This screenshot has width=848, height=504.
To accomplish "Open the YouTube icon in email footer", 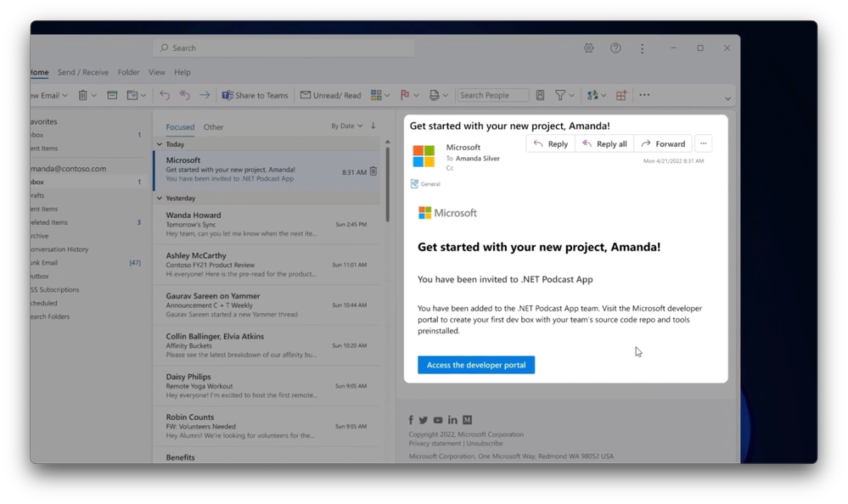I will coord(438,420).
